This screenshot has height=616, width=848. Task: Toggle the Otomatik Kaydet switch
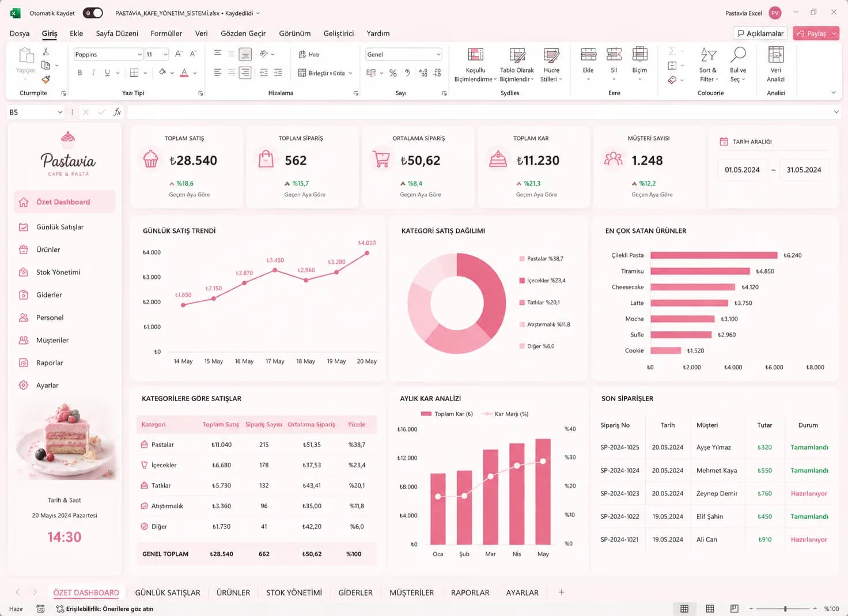(93, 13)
